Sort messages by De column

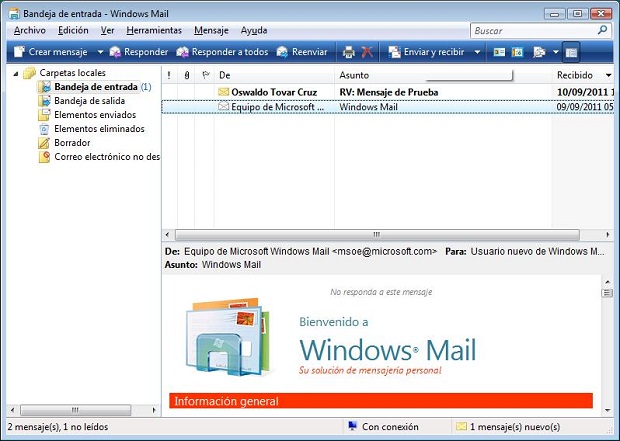click(274, 75)
